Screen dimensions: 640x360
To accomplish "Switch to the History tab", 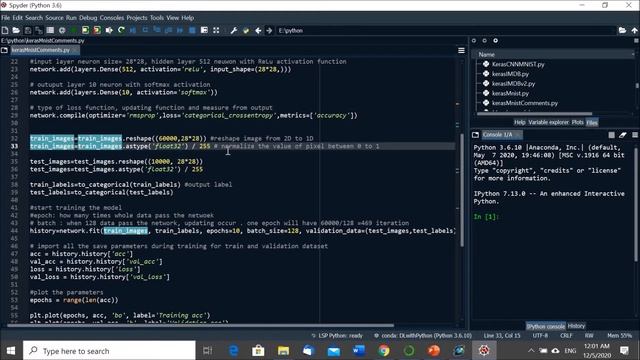I will tap(576, 326).
